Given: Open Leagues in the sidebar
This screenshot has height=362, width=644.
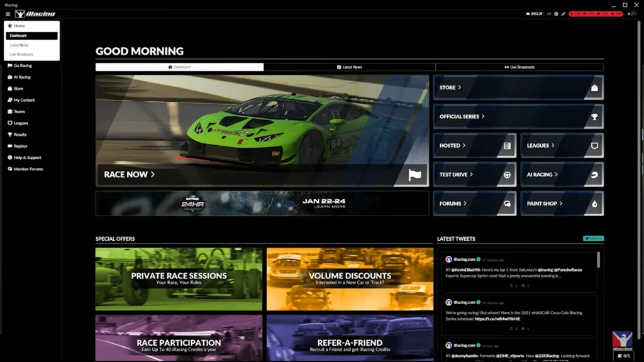Looking at the screenshot, I should click(18, 123).
